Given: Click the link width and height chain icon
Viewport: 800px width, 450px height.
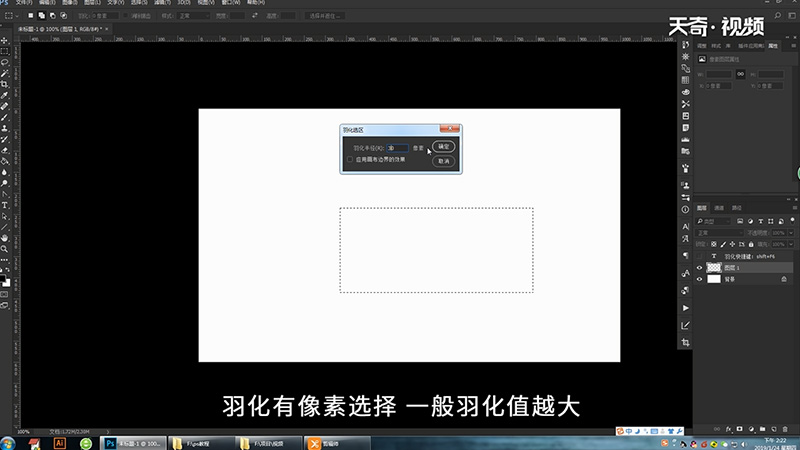Looking at the screenshot, I should click(740, 74).
